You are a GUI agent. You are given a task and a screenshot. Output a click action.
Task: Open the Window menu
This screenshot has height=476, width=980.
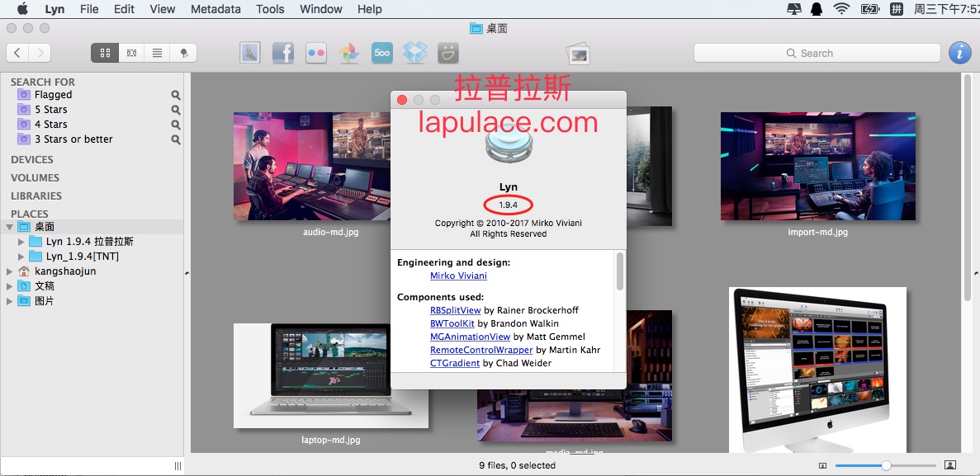click(x=320, y=9)
